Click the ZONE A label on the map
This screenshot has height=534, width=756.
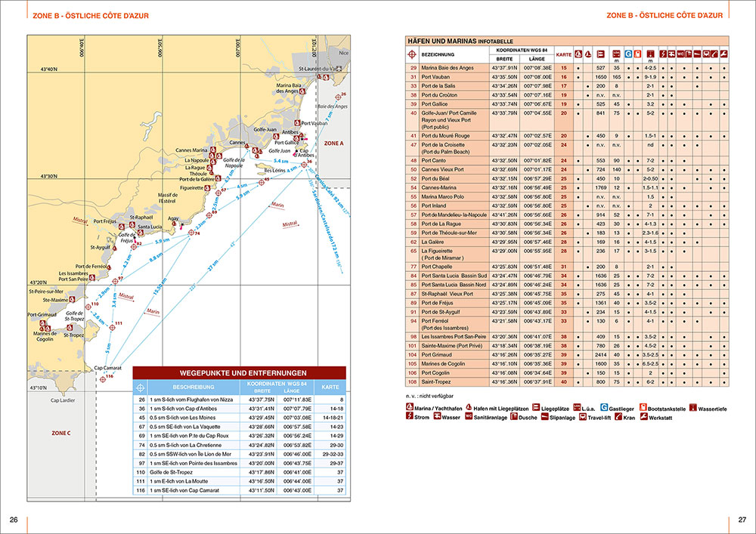pos(333,142)
